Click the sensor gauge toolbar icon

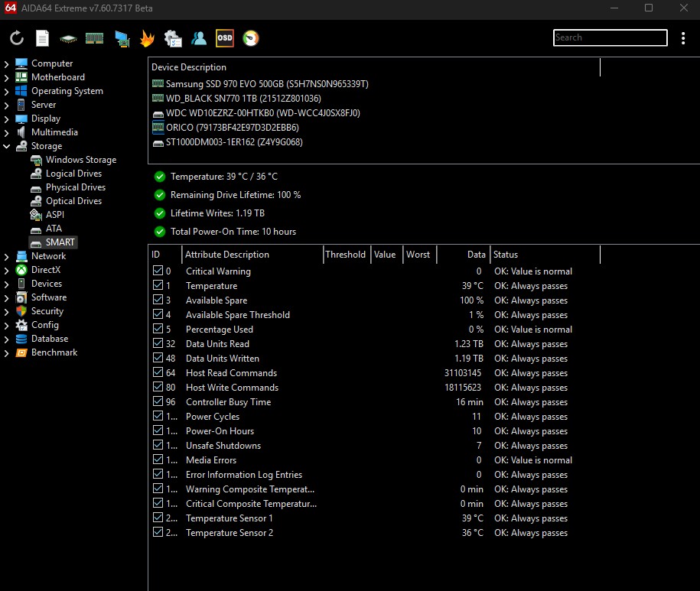(251, 38)
